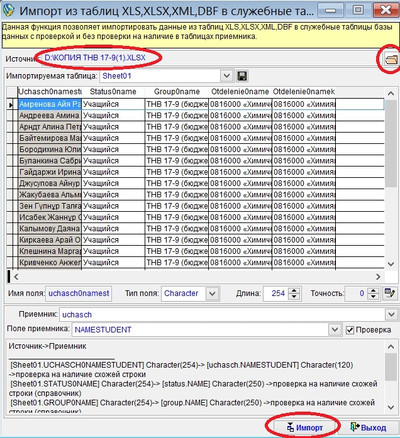The width and height of the screenshot is (400, 438).
Task: Click the data grid's scroll up arrow
Action: 391,93
